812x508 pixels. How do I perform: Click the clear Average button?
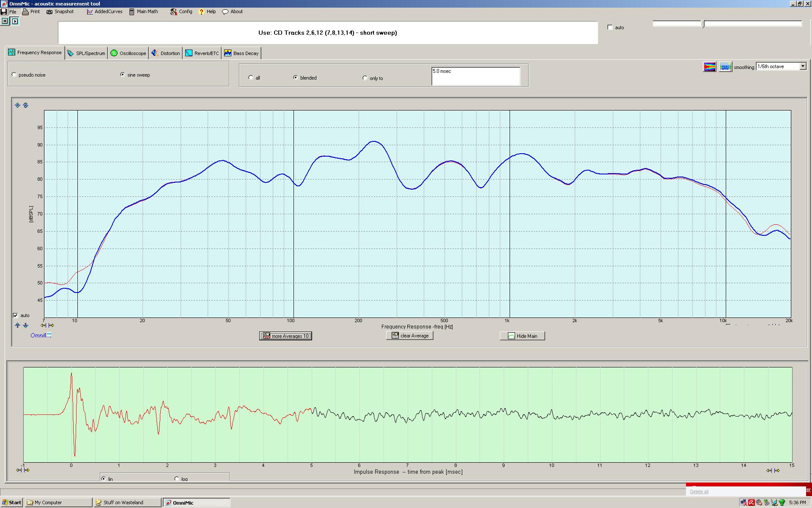pyautogui.click(x=410, y=336)
